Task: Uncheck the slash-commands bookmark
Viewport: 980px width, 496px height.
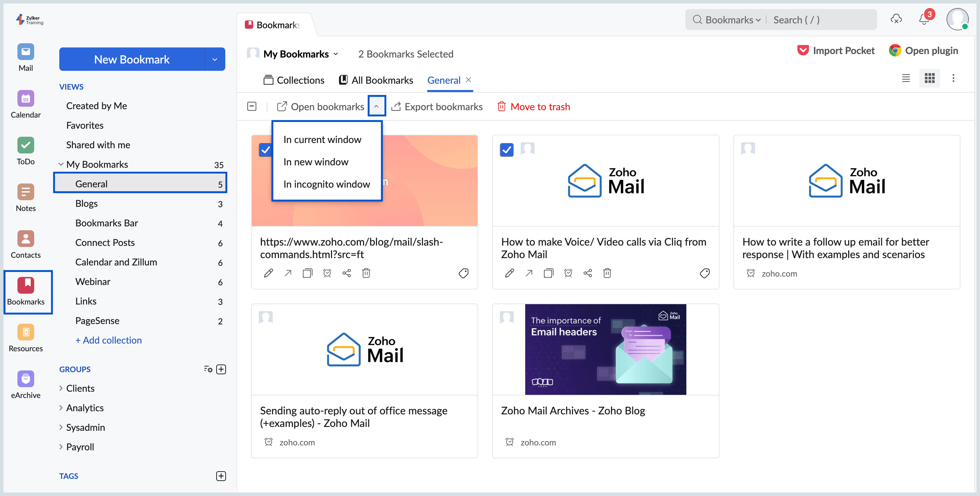Action: pos(265,150)
